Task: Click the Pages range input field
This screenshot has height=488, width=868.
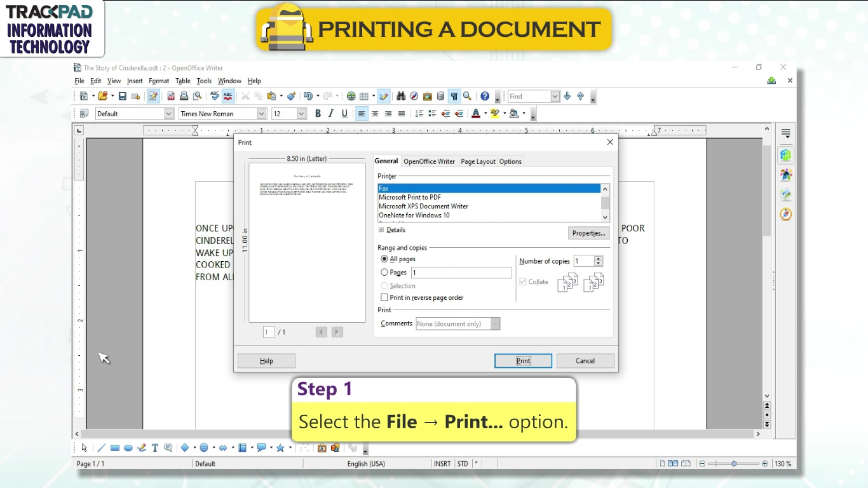Action: point(461,273)
